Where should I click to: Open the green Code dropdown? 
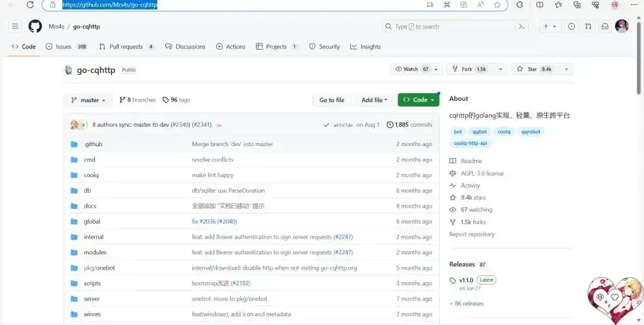(x=418, y=100)
